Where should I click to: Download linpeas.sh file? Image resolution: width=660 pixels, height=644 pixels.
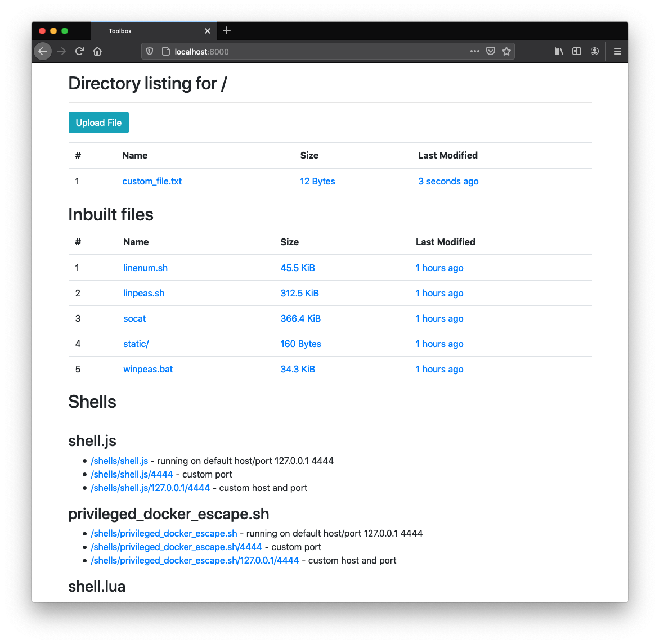[143, 293]
